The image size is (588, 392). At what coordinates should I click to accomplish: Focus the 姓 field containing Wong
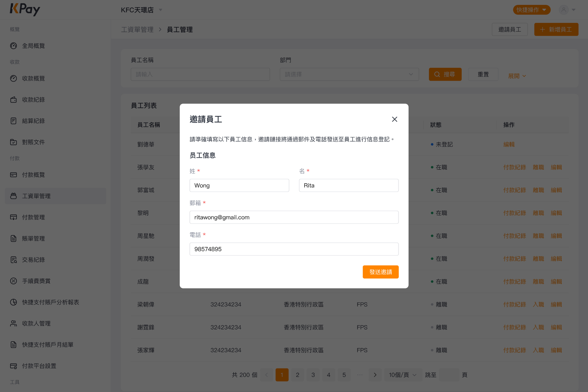[239, 186]
